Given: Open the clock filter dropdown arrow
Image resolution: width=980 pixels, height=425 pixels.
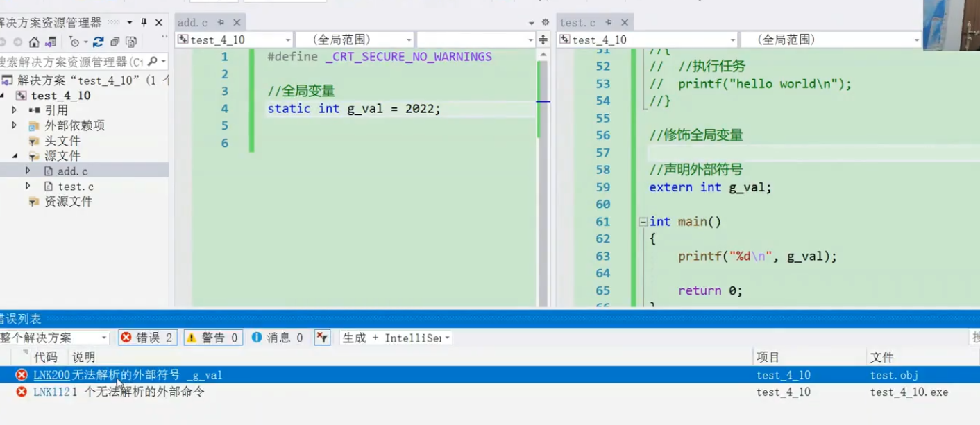Looking at the screenshot, I should point(85,43).
